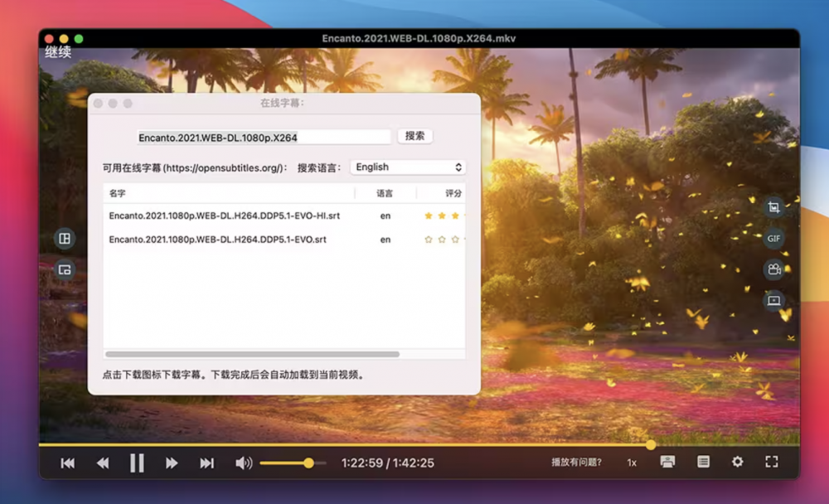Rewind with the double-arrow back button
Screen dimensions: 829x504
point(103,463)
